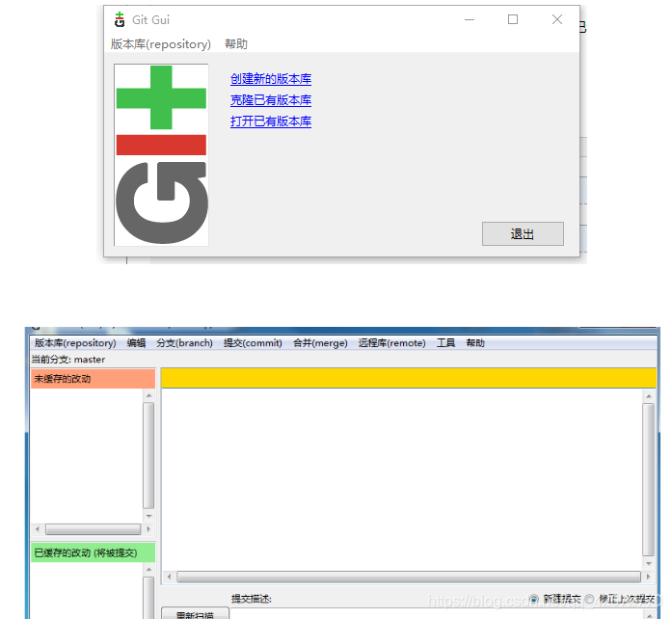Screen dimensions: 672x619
Task: Open the 分支(branch) menu
Action: point(185,343)
